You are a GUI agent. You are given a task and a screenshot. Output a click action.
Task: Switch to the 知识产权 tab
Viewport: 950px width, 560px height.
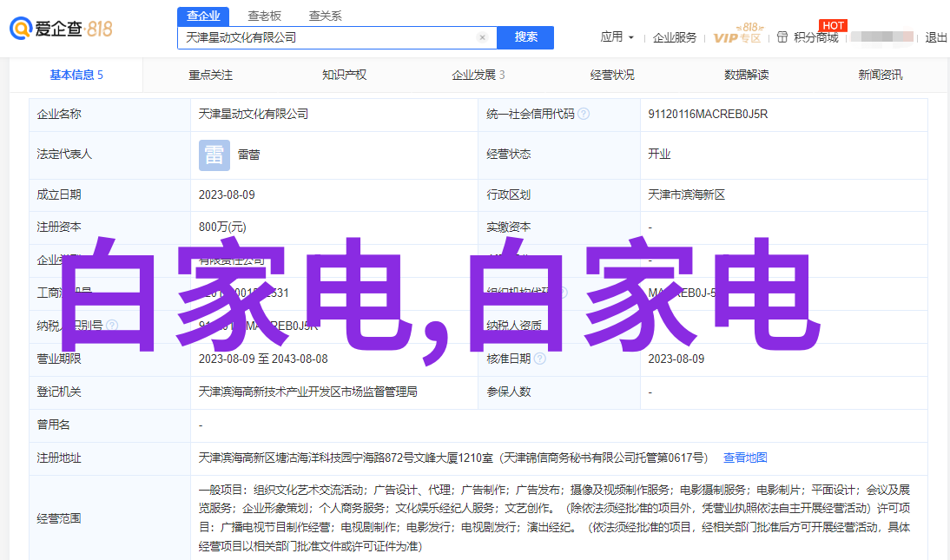344,75
